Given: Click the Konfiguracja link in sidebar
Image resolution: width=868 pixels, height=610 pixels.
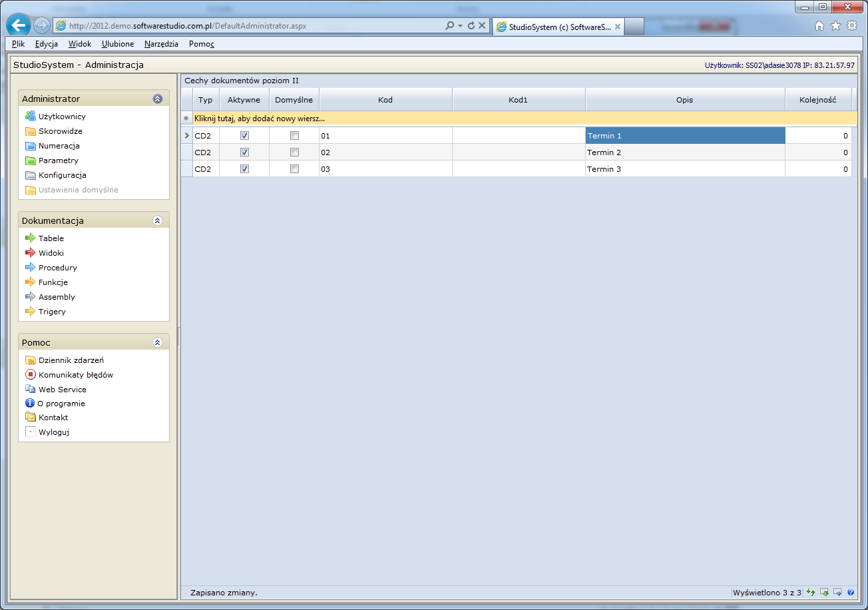Looking at the screenshot, I should point(62,175).
